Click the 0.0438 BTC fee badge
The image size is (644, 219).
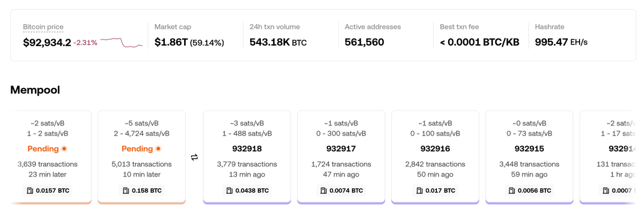pos(247,191)
